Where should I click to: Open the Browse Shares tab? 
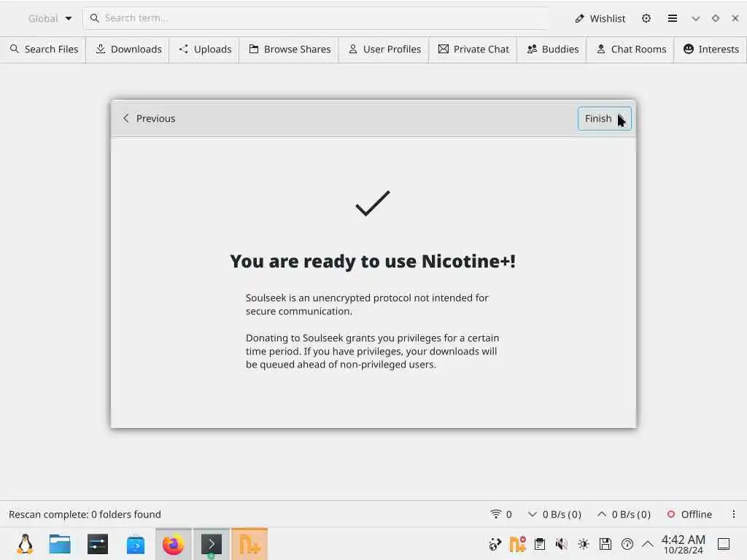[290, 49]
